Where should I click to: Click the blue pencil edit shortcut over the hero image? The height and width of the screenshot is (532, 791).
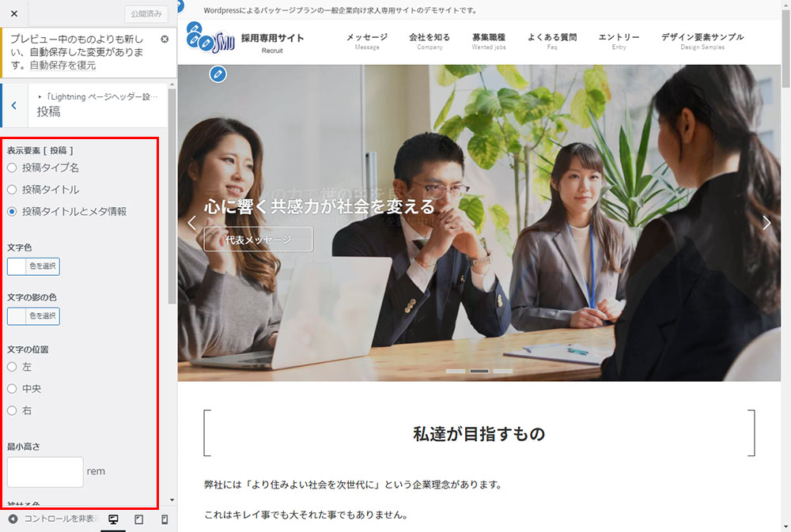pos(218,74)
